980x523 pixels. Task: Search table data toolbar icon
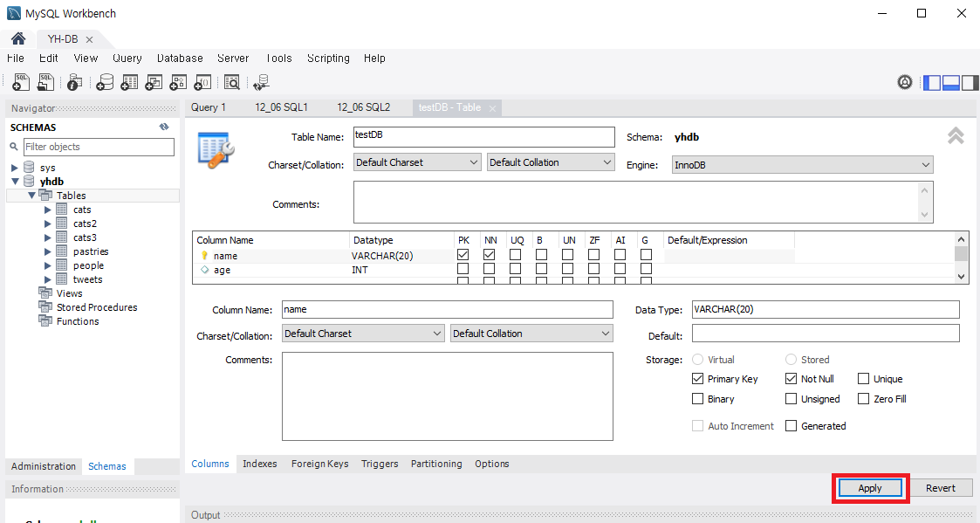[x=232, y=82]
